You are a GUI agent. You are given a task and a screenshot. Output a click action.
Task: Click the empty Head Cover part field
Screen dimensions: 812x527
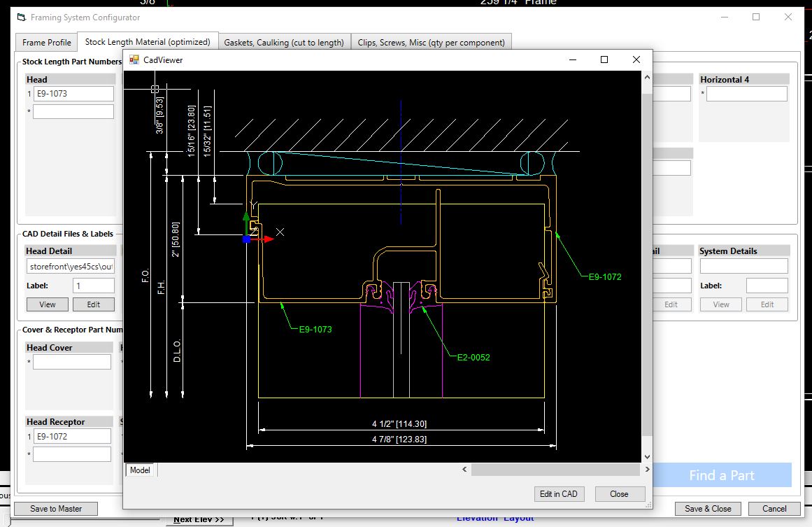72,362
